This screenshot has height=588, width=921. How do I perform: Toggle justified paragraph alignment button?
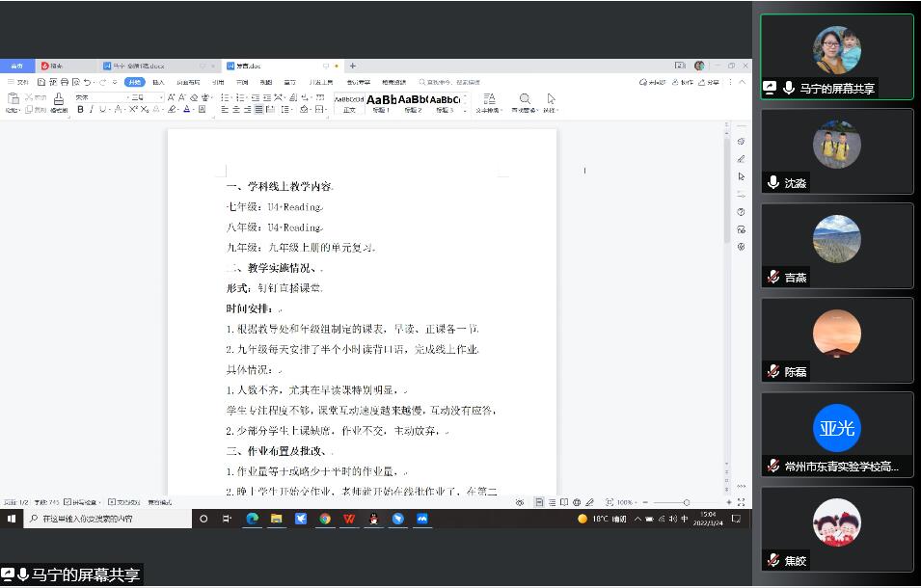coord(259,110)
